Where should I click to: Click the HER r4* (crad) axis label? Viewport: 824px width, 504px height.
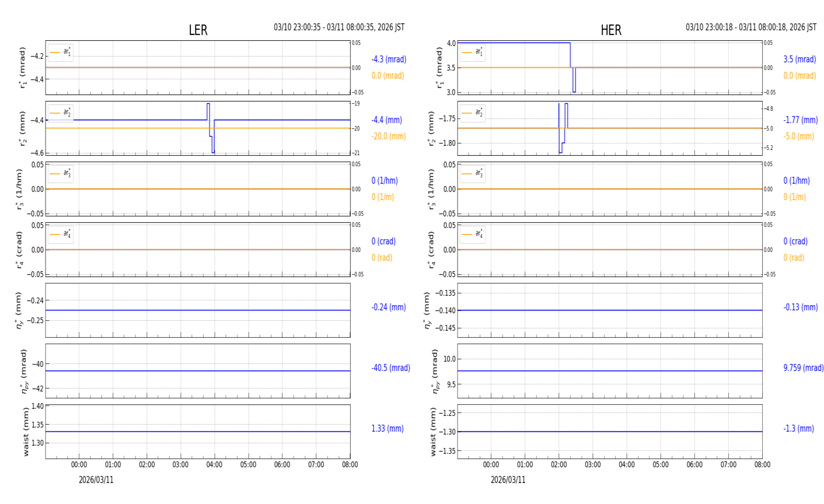click(x=431, y=250)
